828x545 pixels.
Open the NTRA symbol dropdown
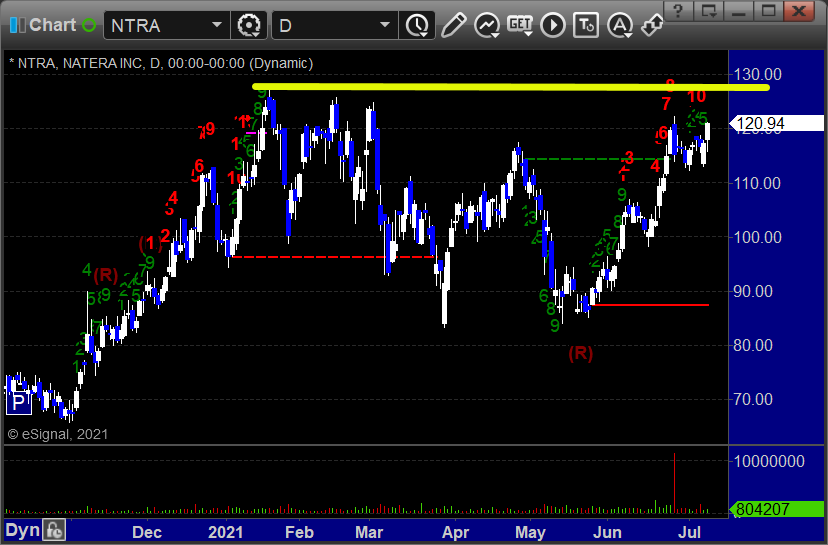point(217,25)
